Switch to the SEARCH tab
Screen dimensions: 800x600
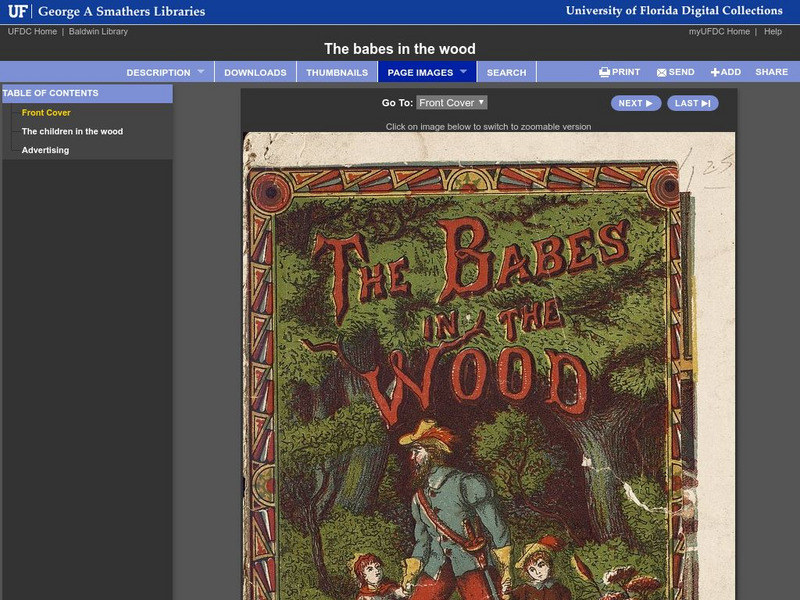(506, 71)
